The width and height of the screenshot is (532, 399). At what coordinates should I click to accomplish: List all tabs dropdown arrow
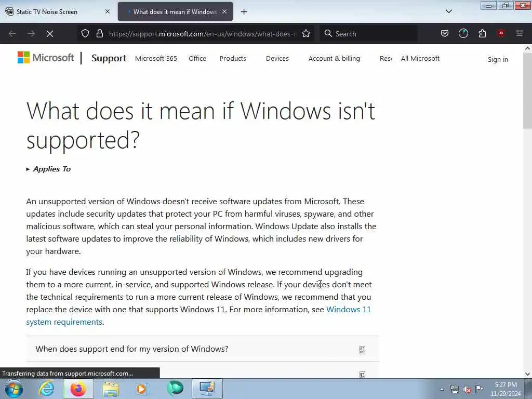click(449, 11)
